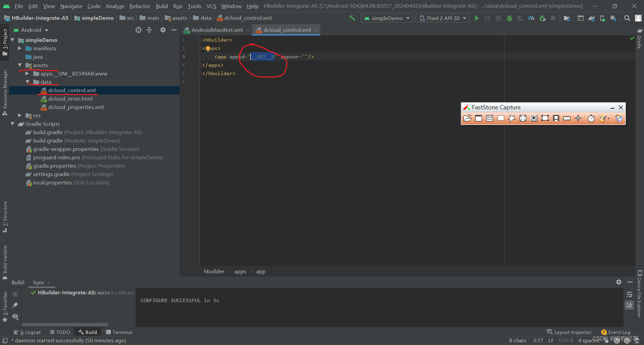Collapse the Gradle Scripts node
This screenshot has height=345, width=644.
pyautogui.click(x=13, y=124)
